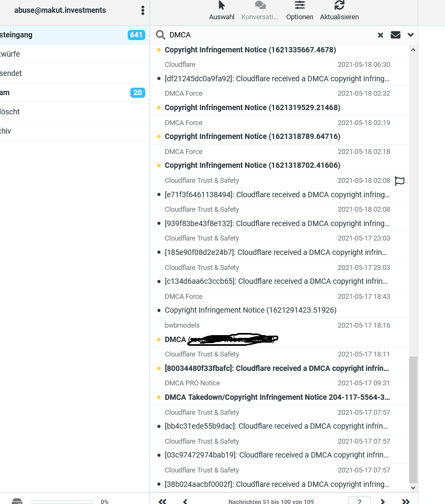The width and height of the screenshot is (445, 504).
Task: Click the disk quota storage icon
Action: [17, 501]
